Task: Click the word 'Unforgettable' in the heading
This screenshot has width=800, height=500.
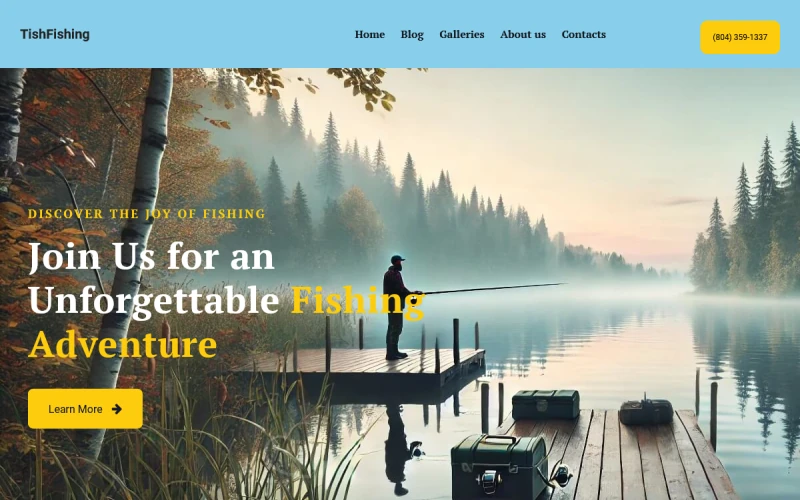Action: pos(154,300)
